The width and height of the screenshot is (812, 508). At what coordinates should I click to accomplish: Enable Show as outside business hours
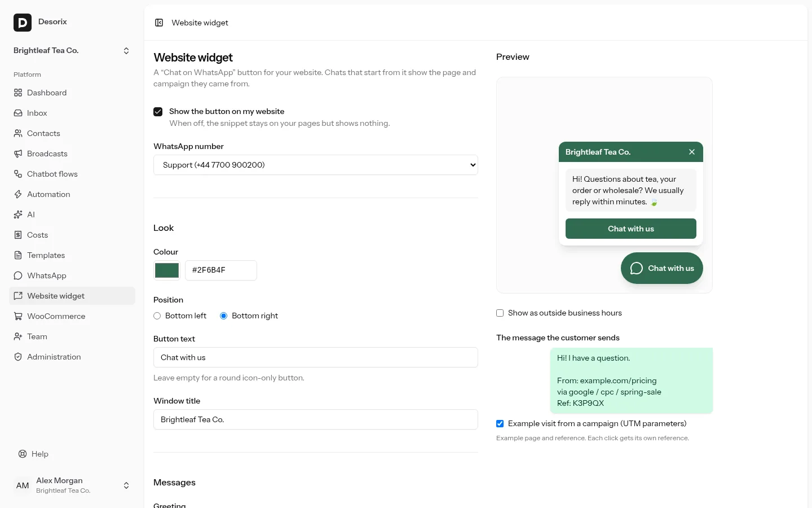click(x=500, y=313)
